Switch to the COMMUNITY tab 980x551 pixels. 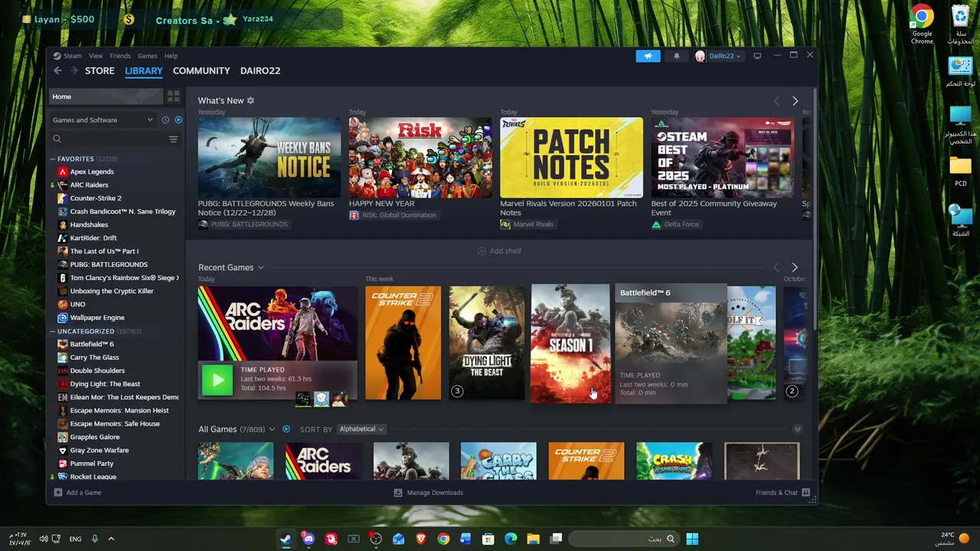click(201, 70)
